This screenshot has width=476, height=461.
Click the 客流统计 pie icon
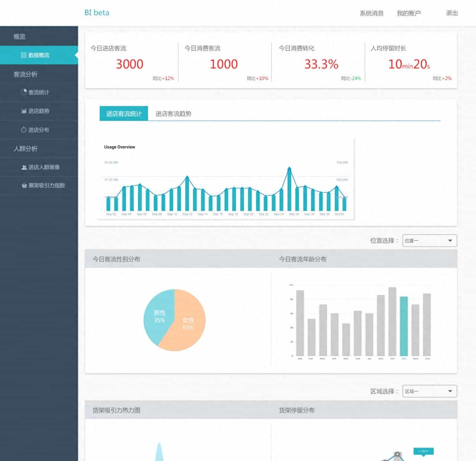24,92
